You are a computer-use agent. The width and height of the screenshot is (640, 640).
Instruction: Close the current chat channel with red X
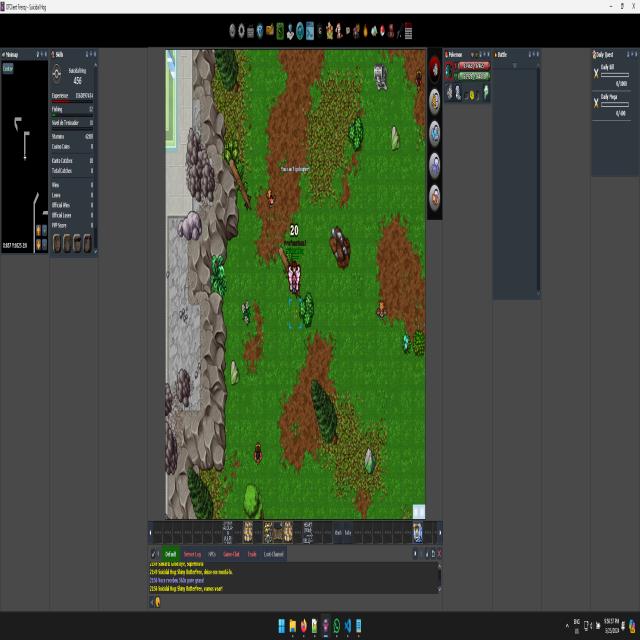click(x=439, y=554)
